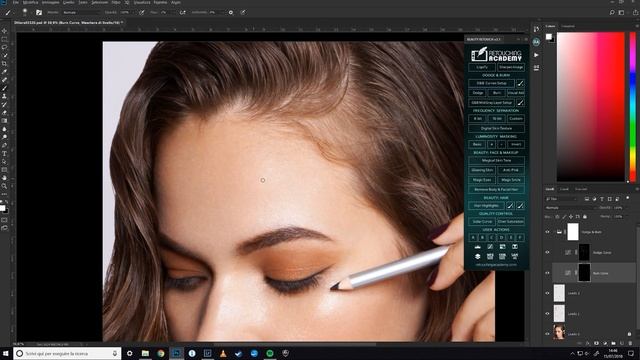Click text layer filter T icon
Viewport: 640px width, 360px height.
tap(602, 199)
